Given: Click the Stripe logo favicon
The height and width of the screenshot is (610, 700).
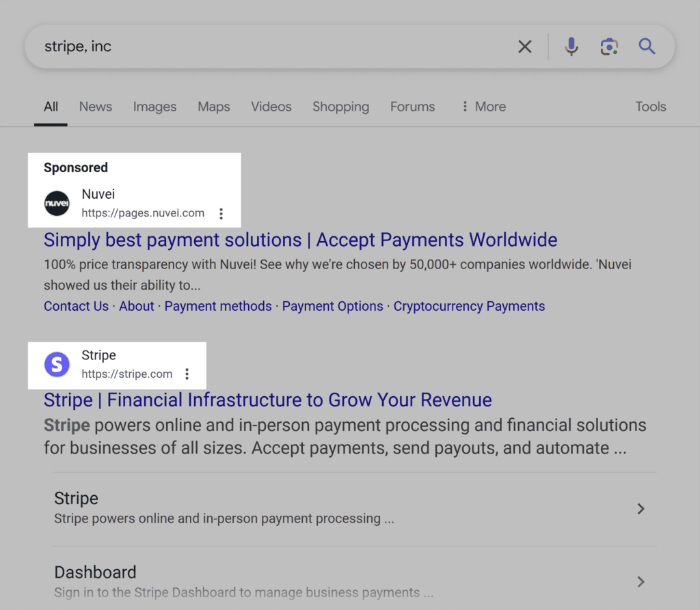Looking at the screenshot, I should [x=57, y=365].
